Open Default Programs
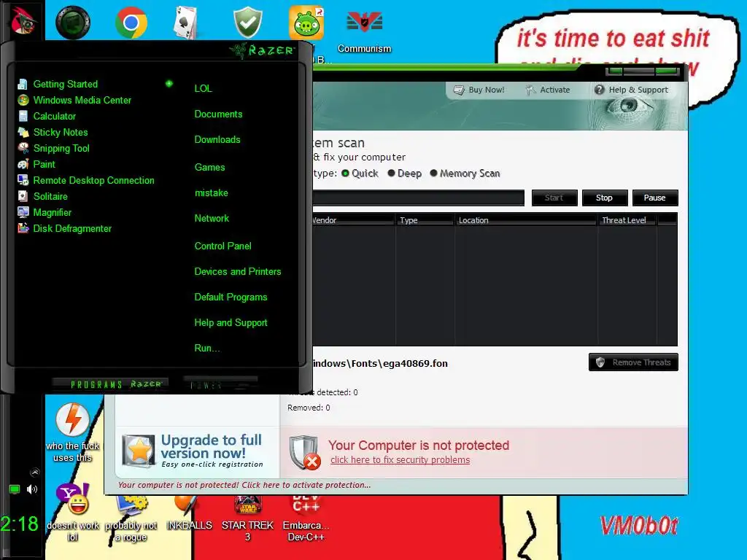 pyautogui.click(x=231, y=297)
